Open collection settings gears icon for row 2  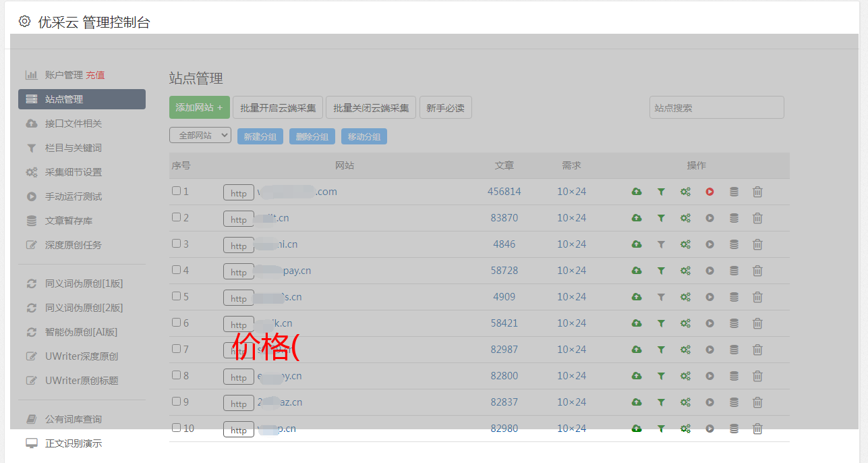685,218
